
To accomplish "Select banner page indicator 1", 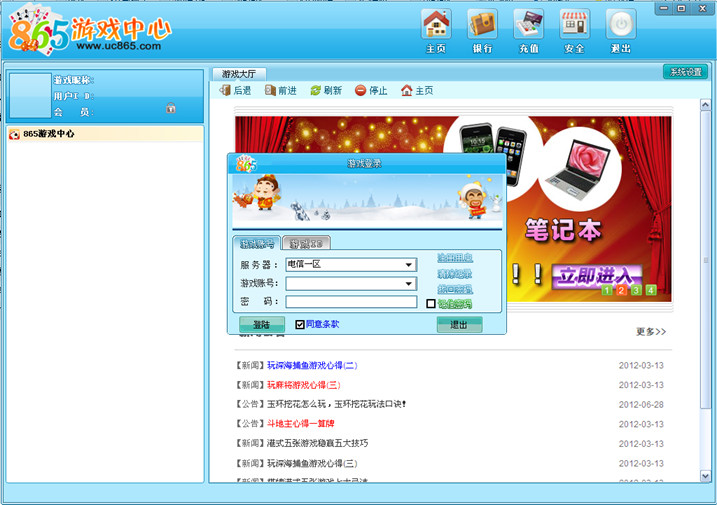I will tap(606, 290).
